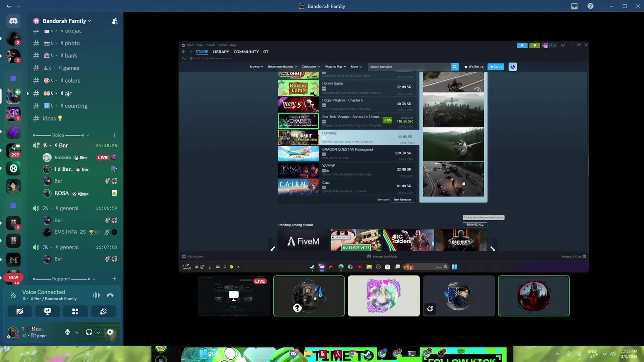Click the LIVE badge next to !reema

tap(103, 157)
